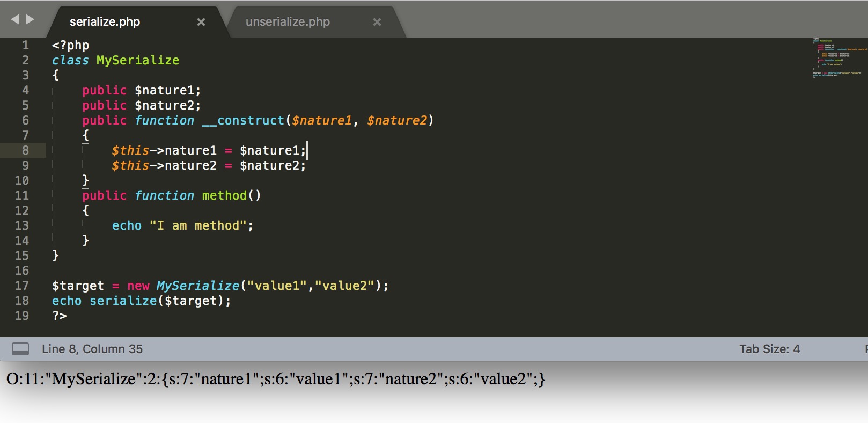
Task: Click the "I am method" string
Action: pyautogui.click(x=198, y=225)
